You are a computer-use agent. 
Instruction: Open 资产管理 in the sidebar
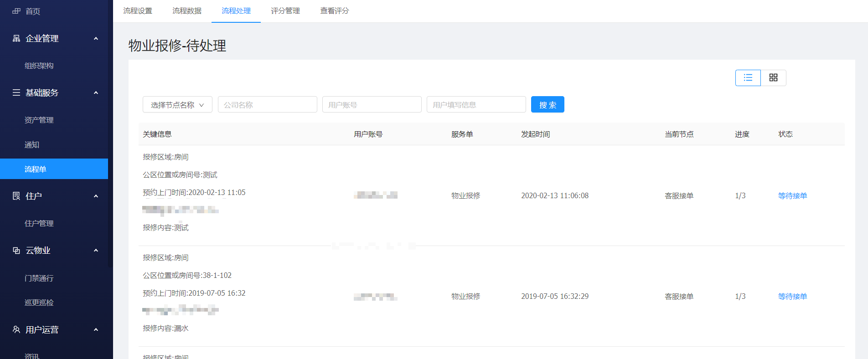point(39,120)
